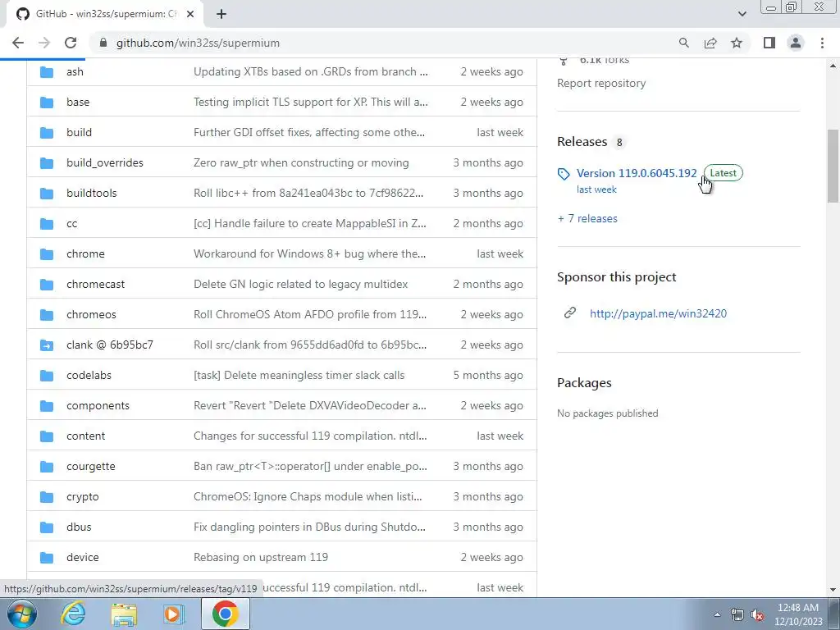This screenshot has width=840, height=630.
Task: Show hidden system tray icons
Action: [x=717, y=614]
